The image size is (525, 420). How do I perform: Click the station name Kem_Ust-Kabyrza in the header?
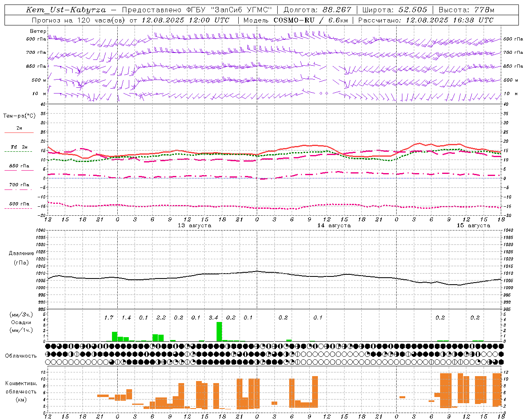[66, 10]
